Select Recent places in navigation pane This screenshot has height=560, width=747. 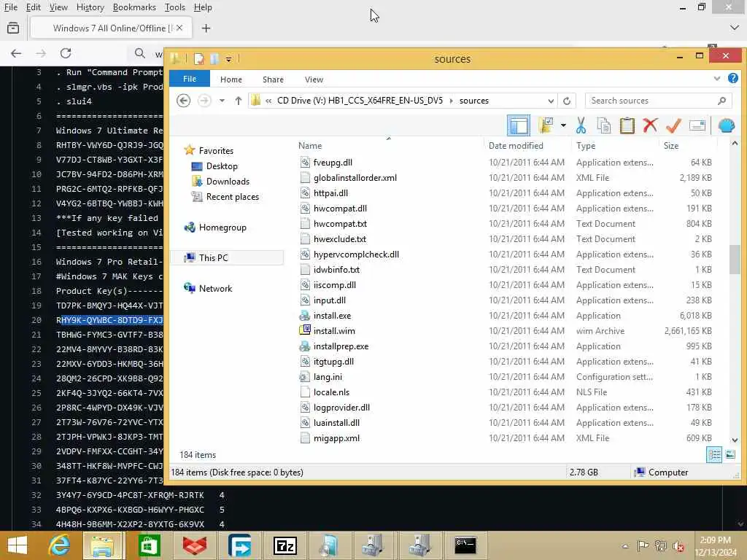point(225,197)
